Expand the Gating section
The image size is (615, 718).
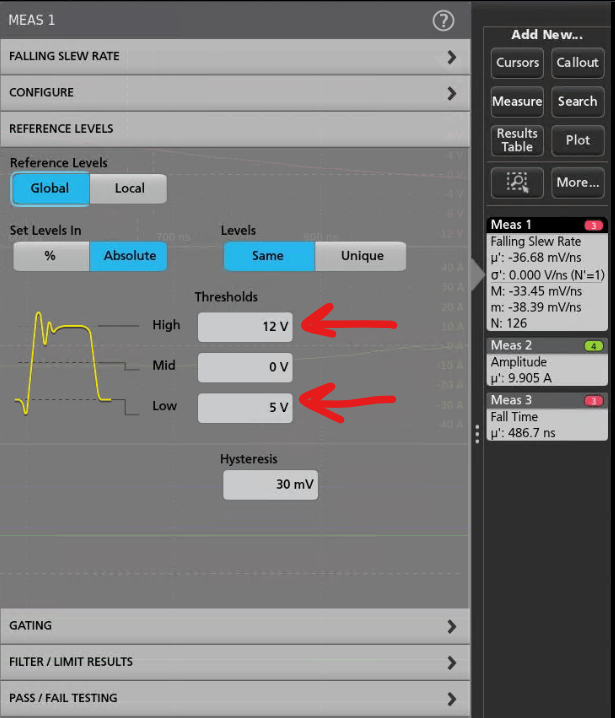click(x=235, y=626)
